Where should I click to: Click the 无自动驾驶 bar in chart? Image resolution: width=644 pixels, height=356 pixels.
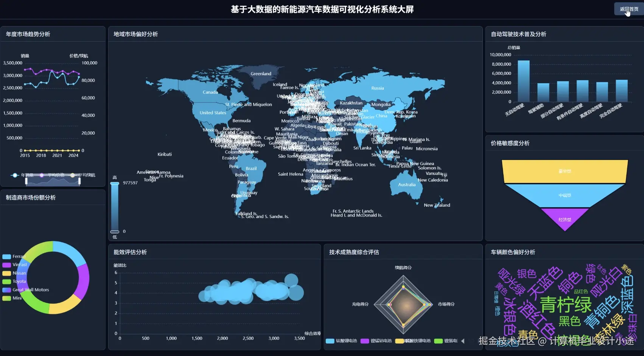(x=523, y=81)
